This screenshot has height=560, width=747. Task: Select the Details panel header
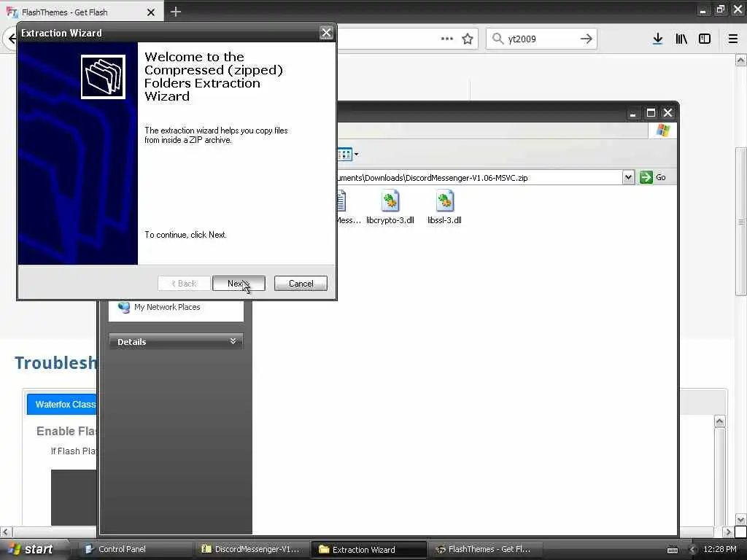[176, 341]
